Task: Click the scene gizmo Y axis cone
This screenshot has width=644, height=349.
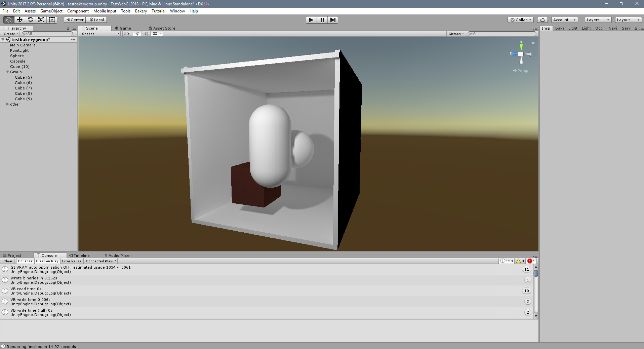Action: 521,46
